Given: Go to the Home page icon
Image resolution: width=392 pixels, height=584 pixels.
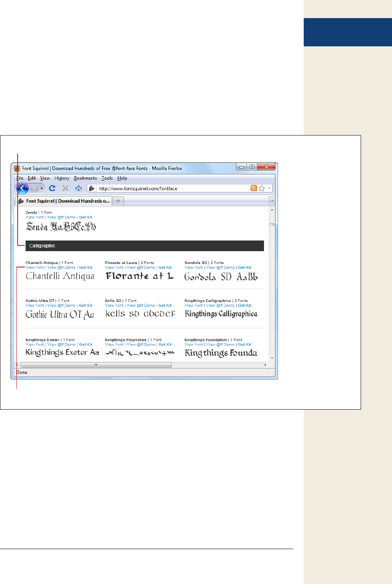Looking at the screenshot, I should [79, 188].
